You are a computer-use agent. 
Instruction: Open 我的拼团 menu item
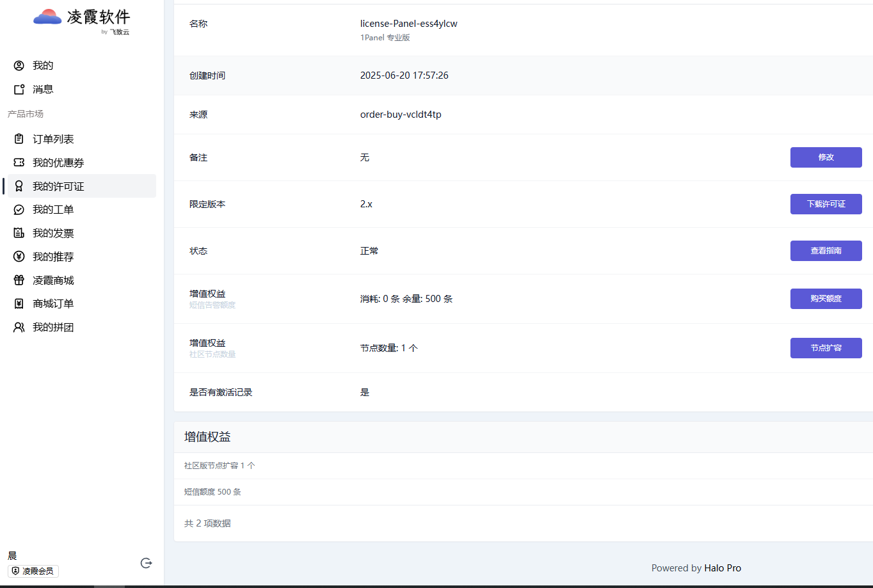(53, 328)
